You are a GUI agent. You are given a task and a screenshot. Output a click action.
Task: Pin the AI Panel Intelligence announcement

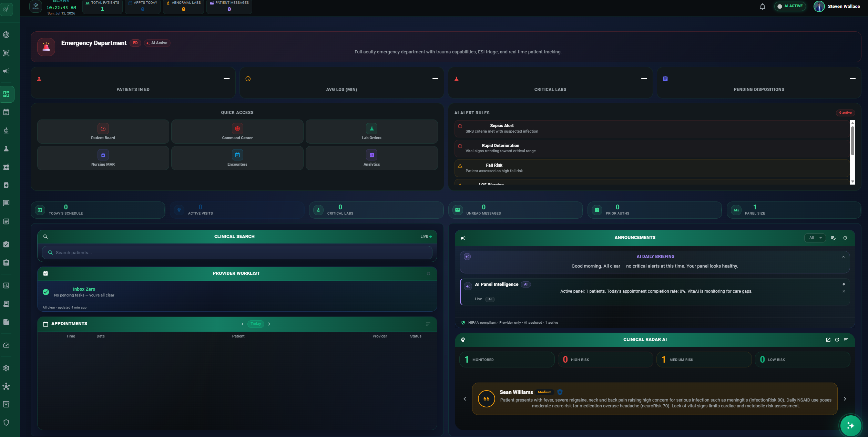[844, 284]
